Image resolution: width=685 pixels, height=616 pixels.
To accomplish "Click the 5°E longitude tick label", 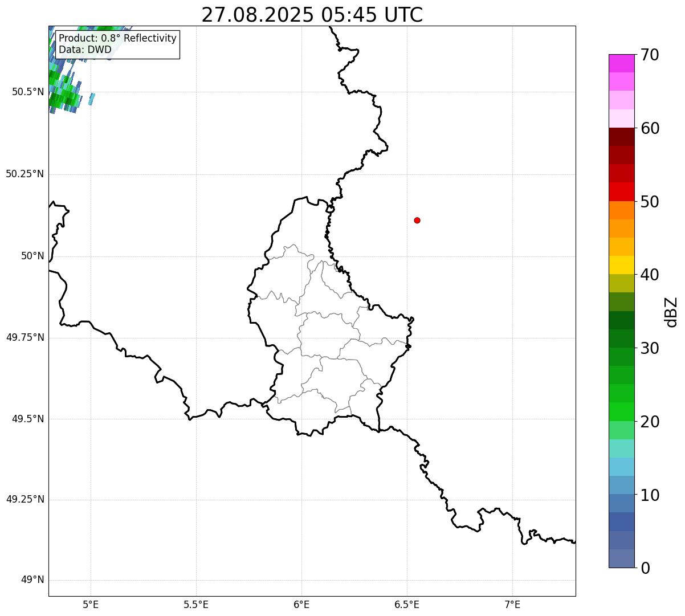I will 91,604.
